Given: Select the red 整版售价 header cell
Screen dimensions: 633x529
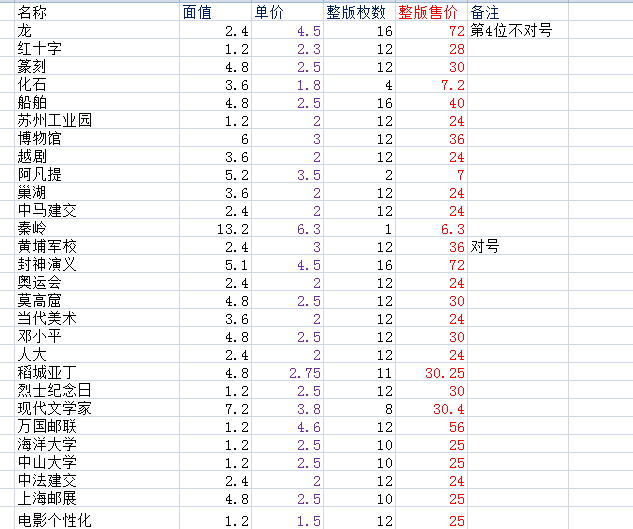Looking at the screenshot, I should tap(432, 12).
